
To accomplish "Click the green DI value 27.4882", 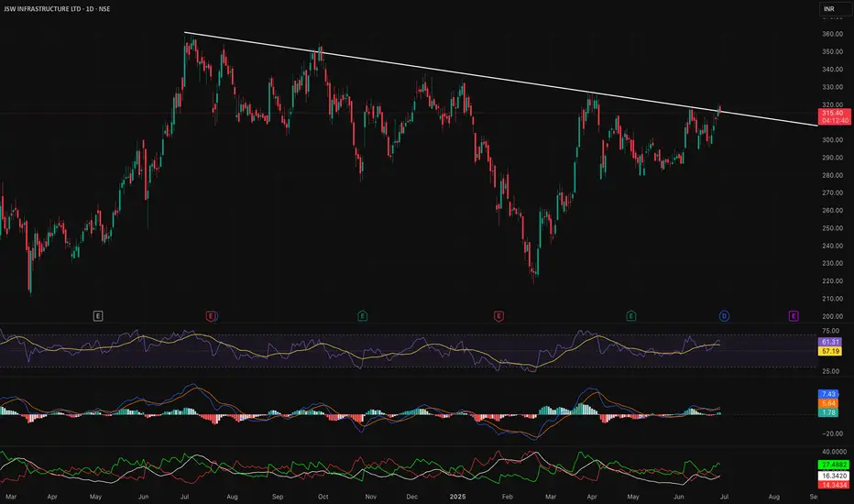I will coord(834,465).
